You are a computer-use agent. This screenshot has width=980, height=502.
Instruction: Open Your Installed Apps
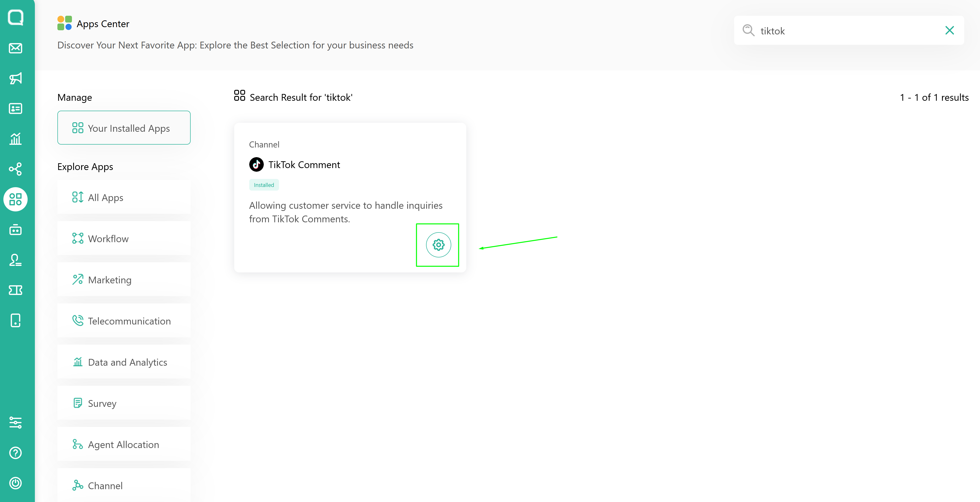(124, 128)
